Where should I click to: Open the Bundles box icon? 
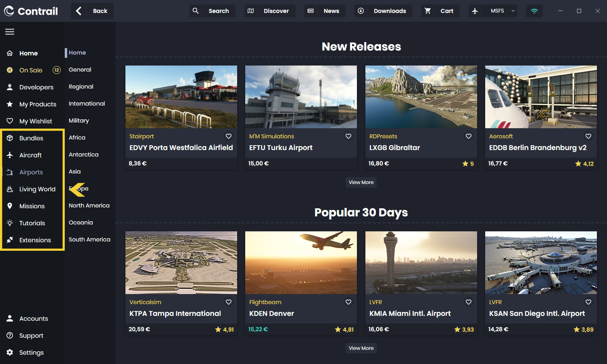[x=10, y=138]
